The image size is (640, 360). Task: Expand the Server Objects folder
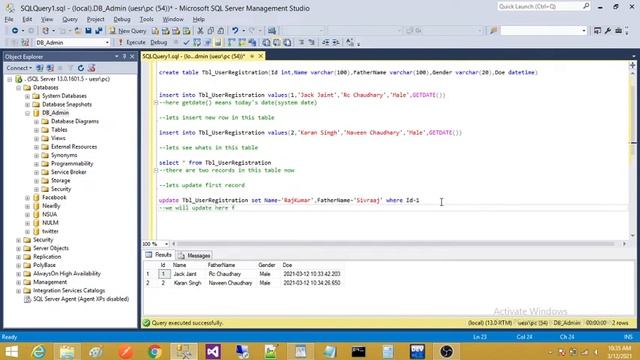(18, 248)
